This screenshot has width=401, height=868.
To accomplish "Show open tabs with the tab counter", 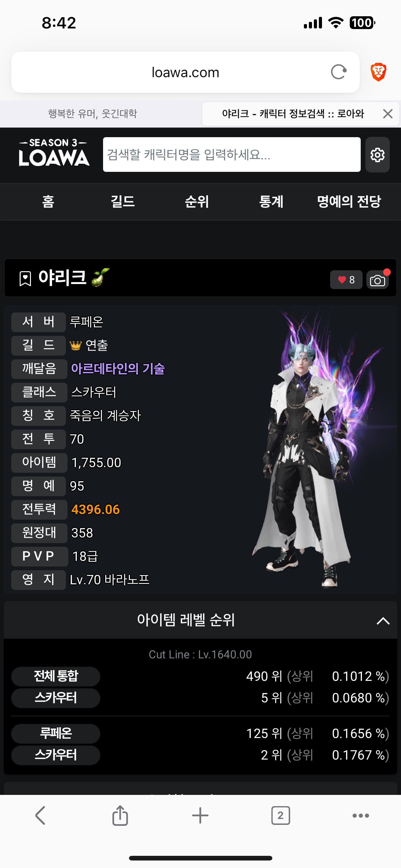I will tap(280, 816).
